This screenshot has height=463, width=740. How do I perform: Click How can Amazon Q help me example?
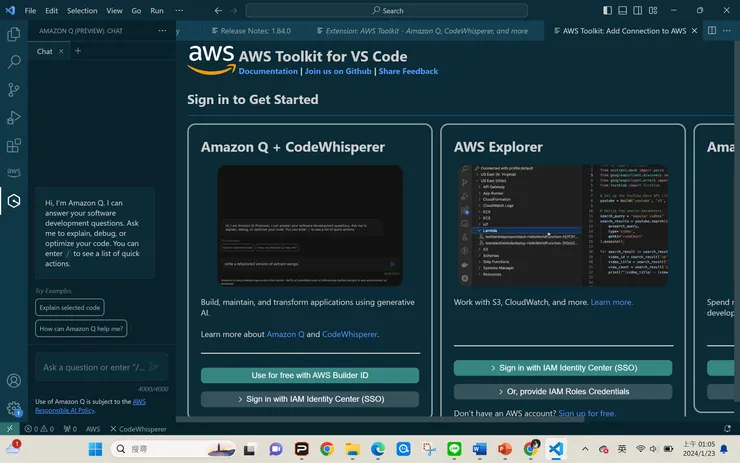pyautogui.click(x=81, y=328)
